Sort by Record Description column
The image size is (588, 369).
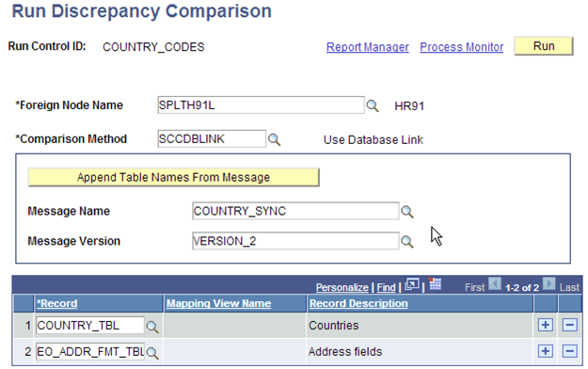pos(358,303)
